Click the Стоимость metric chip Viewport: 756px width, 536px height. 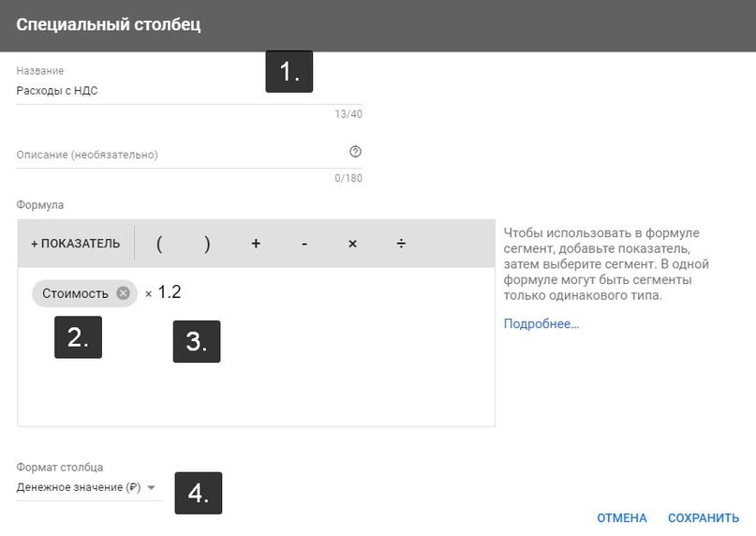point(75,293)
